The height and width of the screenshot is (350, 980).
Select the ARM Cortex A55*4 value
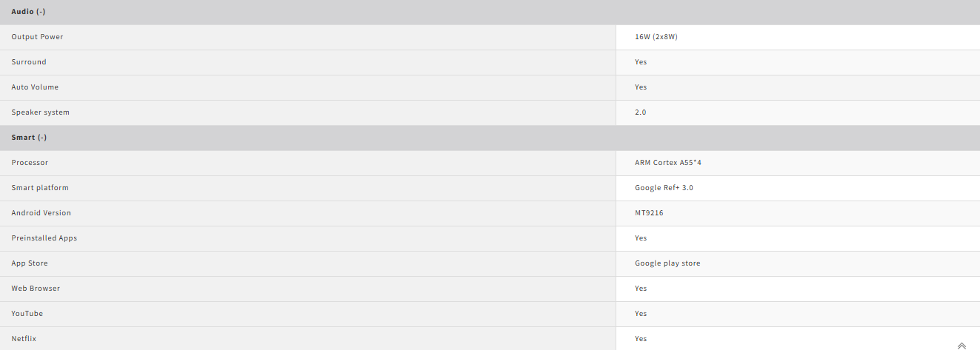pyautogui.click(x=668, y=163)
